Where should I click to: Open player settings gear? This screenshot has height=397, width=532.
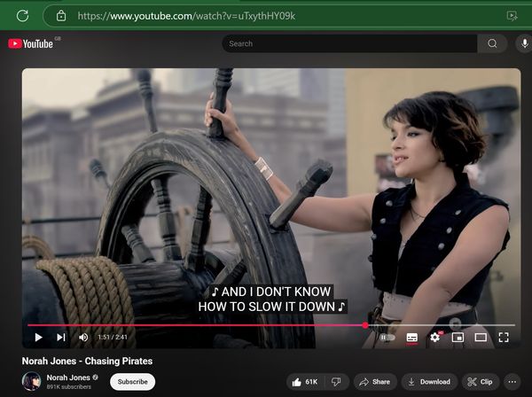pyautogui.click(x=435, y=337)
